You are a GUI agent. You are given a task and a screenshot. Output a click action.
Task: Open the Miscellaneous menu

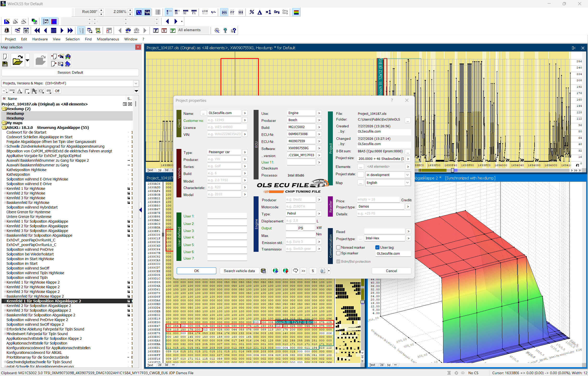(x=108, y=39)
